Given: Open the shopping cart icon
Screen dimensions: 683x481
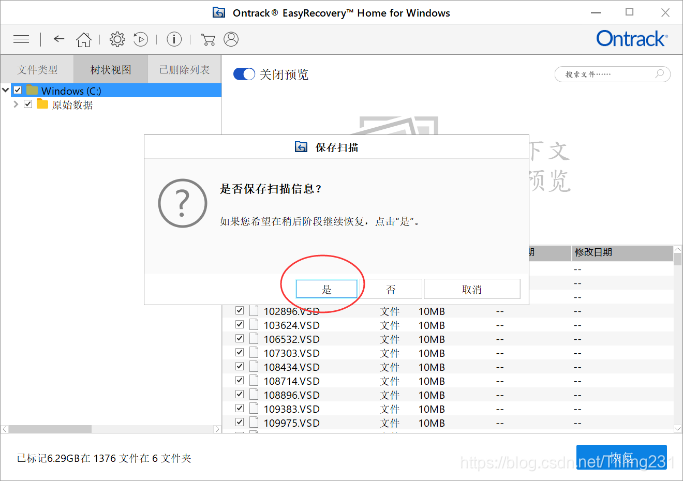Looking at the screenshot, I should [x=208, y=40].
